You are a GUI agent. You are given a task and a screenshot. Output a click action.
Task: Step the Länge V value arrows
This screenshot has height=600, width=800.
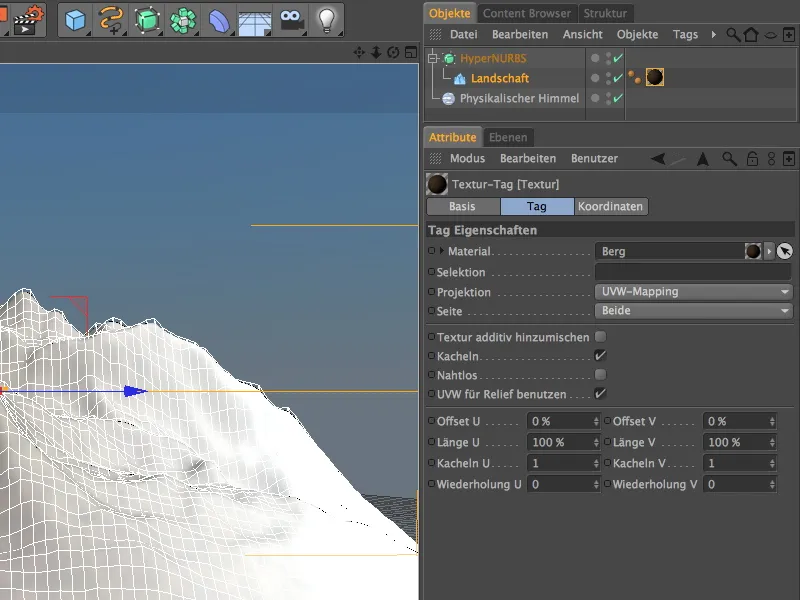tap(772, 442)
